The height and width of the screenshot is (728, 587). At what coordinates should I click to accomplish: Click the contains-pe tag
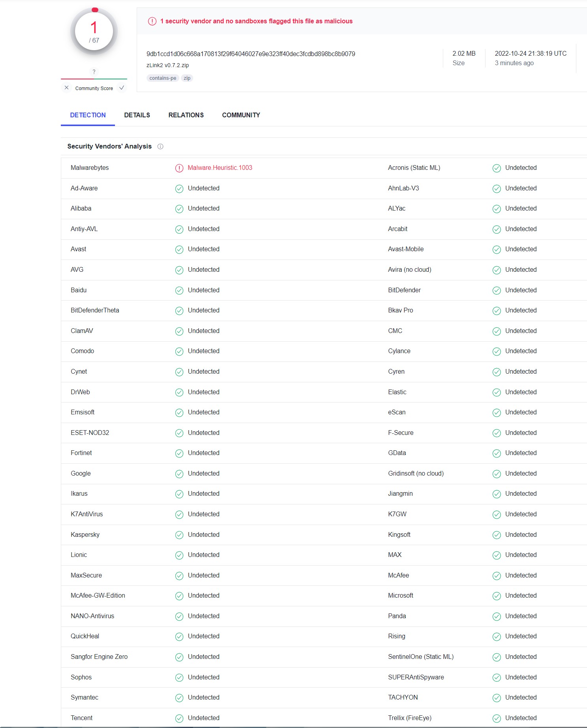(163, 78)
